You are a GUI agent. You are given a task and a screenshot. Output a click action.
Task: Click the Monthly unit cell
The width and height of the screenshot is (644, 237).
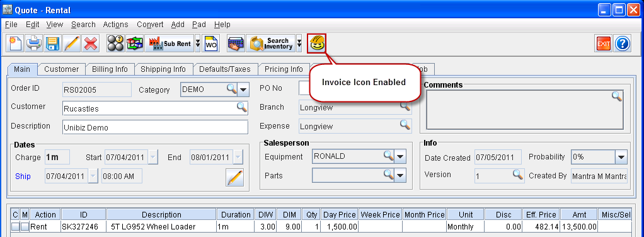point(465,226)
